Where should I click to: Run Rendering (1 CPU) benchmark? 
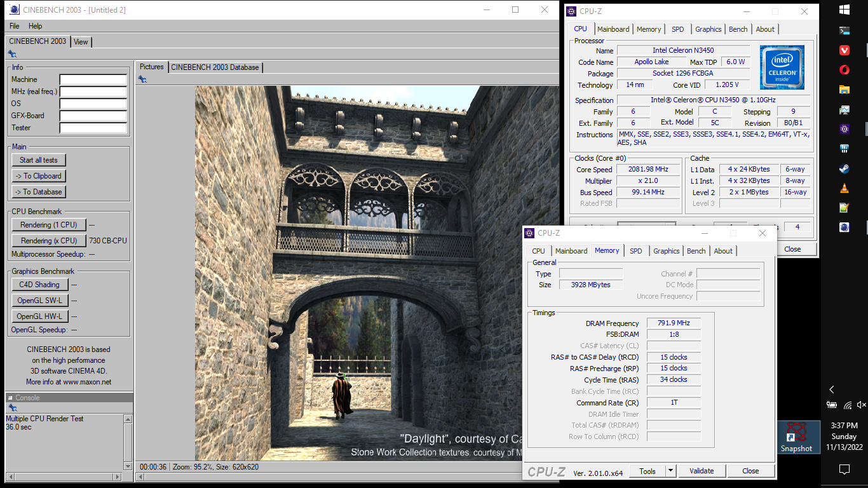tap(49, 225)
